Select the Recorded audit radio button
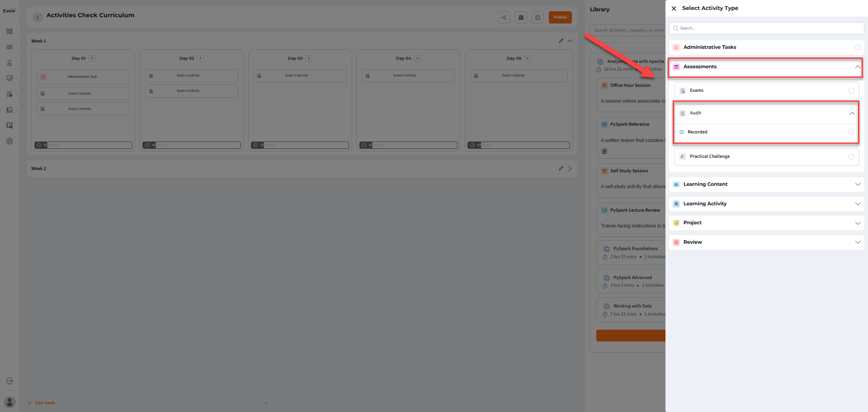Viewport: 868px width, 412px height. 851,133
